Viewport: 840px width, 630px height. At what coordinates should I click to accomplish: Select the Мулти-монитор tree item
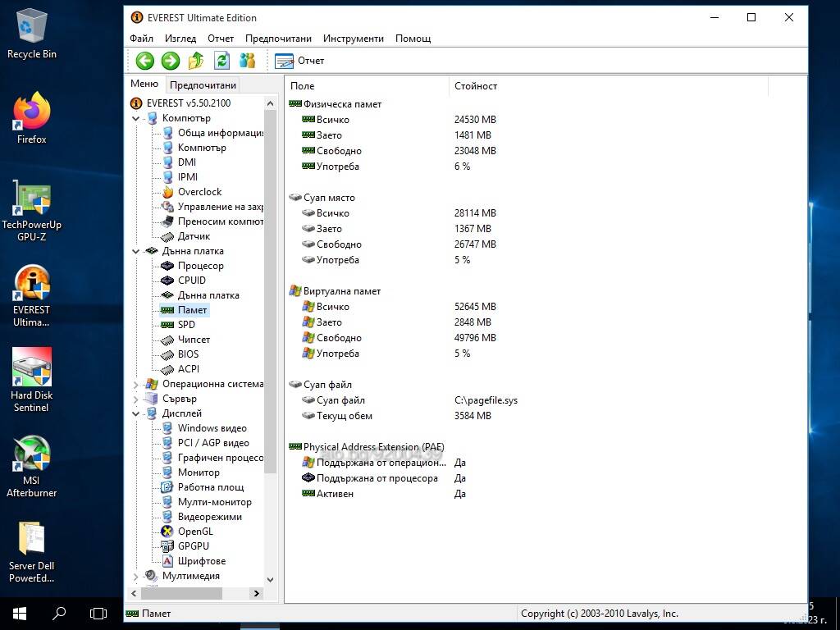pyautogui.click(x=215, y=502)
